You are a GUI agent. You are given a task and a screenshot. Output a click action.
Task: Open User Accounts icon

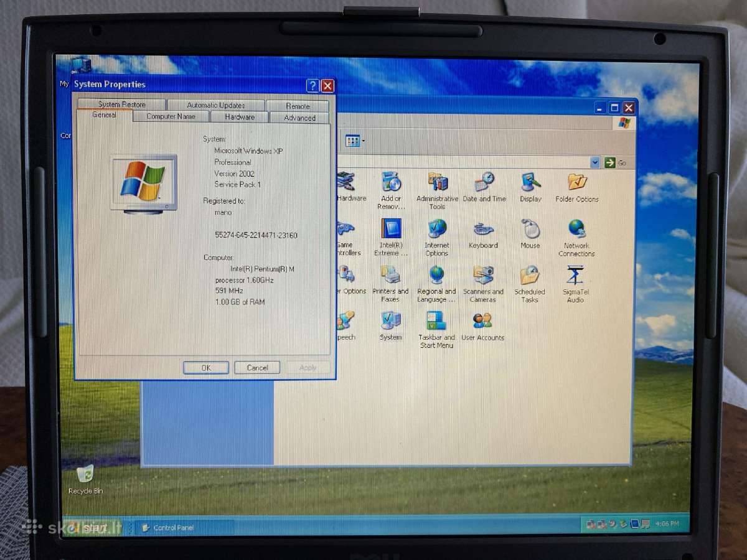coord(482,325)
